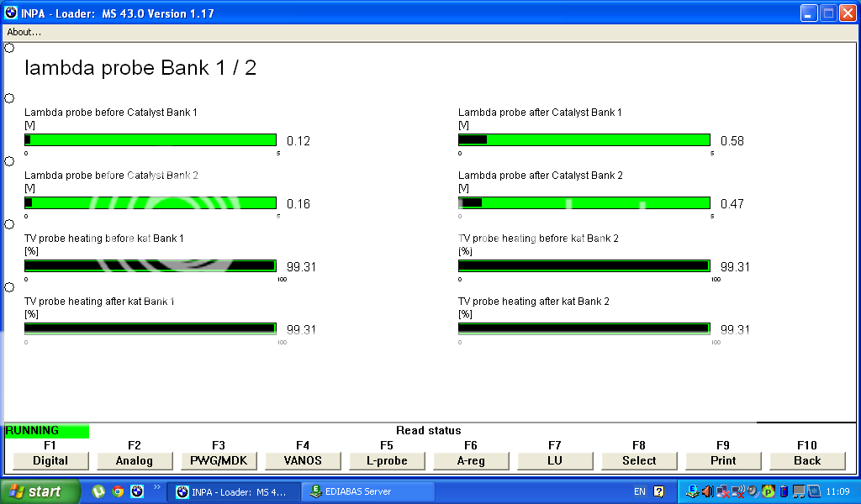Click the second status circle indicator
Screen dimensions: 861x504
[9, 97]
